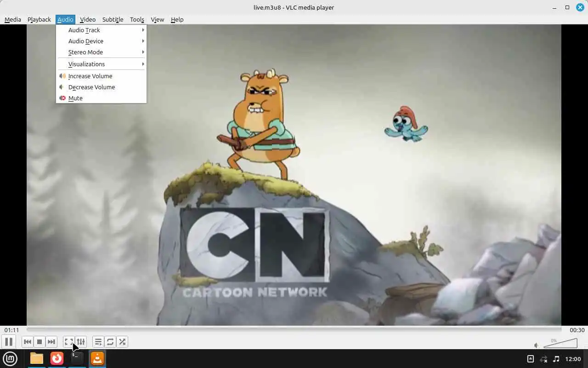Open the Video menu
The image size is (588, 368).
88,19
